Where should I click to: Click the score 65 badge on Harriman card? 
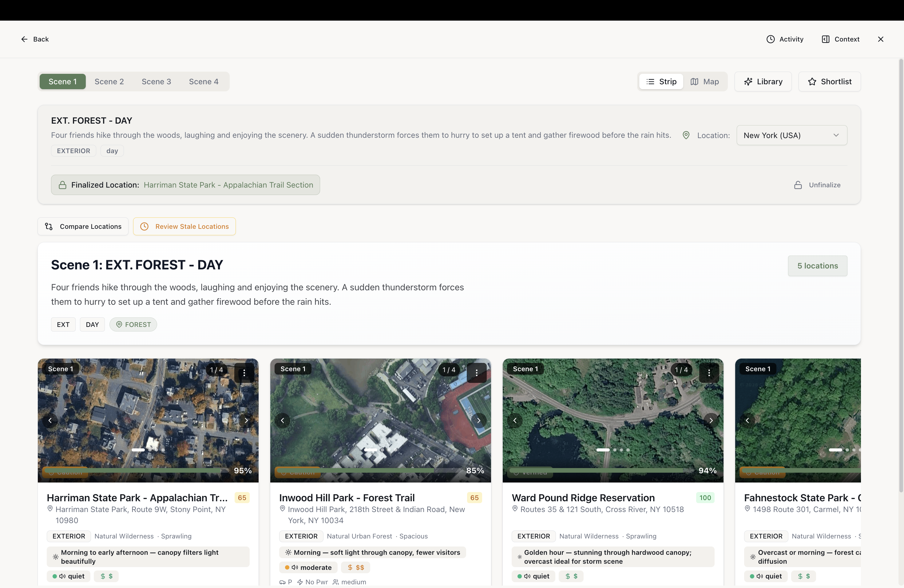point(242,498)
